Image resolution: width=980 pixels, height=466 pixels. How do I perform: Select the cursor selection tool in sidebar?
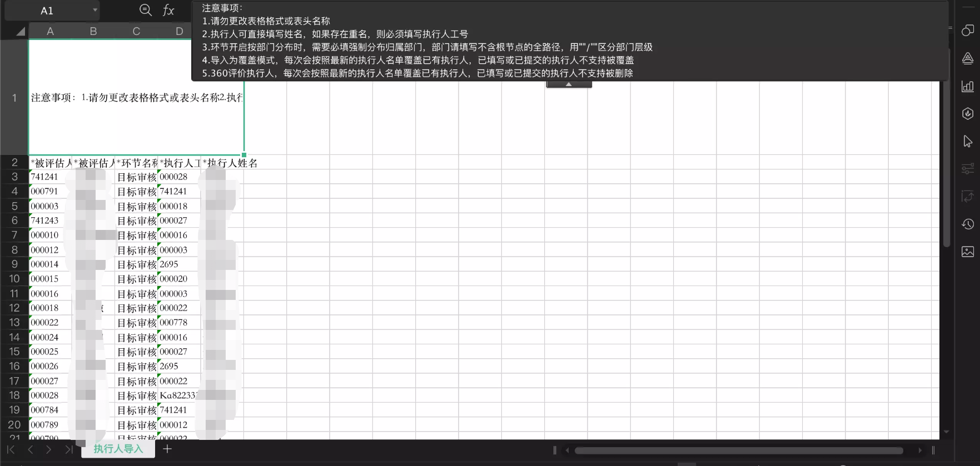pos(968,141)
